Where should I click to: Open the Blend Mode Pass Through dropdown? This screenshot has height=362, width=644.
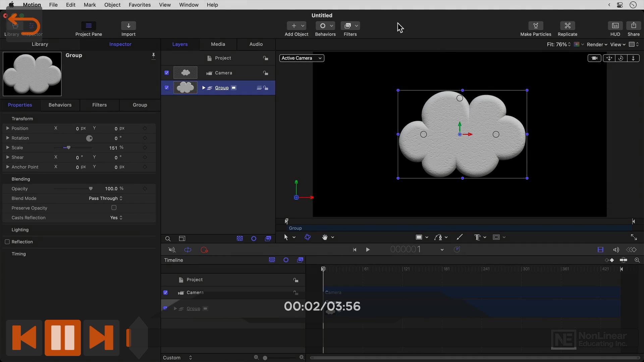105,198
